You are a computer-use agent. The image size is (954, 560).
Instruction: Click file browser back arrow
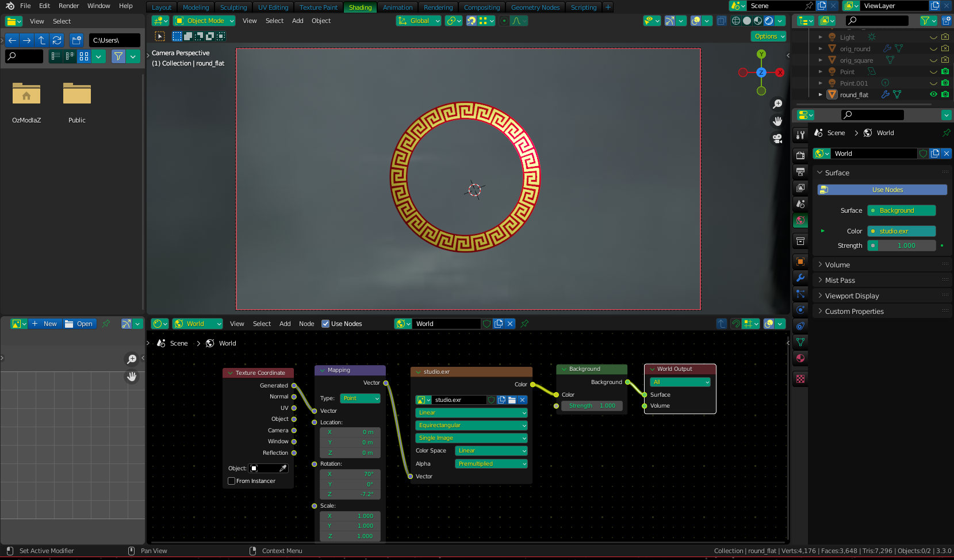point(12,40)
